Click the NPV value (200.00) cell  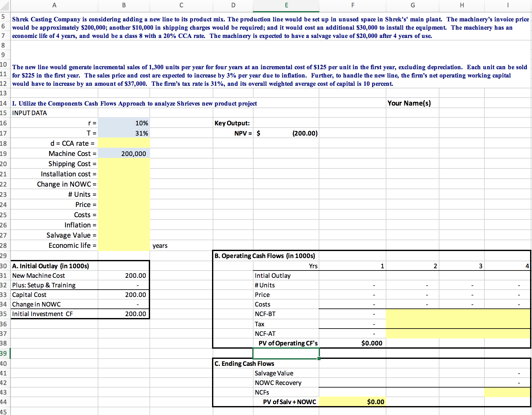point(286,133)
